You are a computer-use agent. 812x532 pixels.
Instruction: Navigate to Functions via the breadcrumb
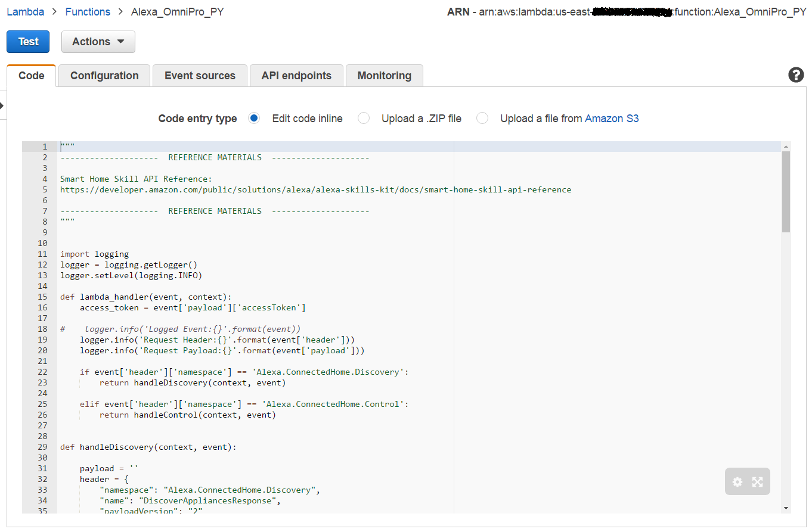[88, 11]
